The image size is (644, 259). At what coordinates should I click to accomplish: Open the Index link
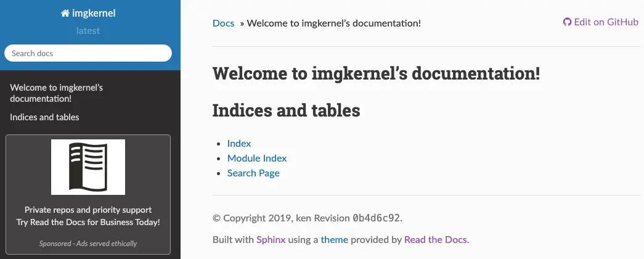[239, 144]
